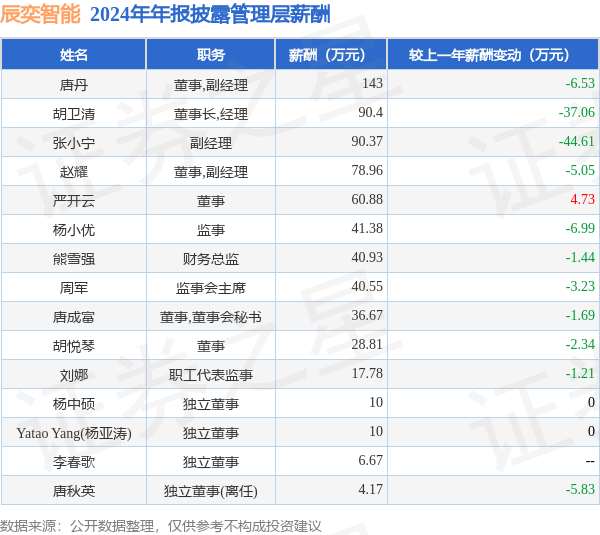Click the change value -2.34
The width and height of the screenshot is (600, 535).
point(580,344)
